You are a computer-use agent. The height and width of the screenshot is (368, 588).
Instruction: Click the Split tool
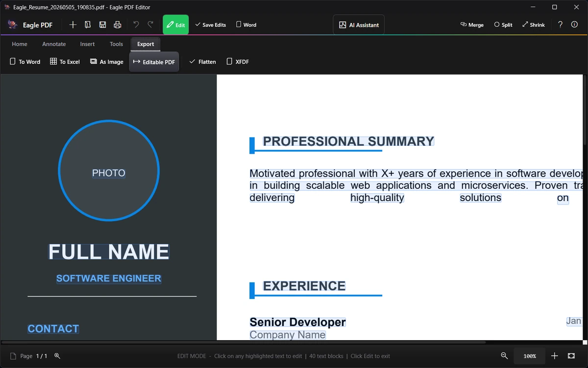click(x=503, y=24)
